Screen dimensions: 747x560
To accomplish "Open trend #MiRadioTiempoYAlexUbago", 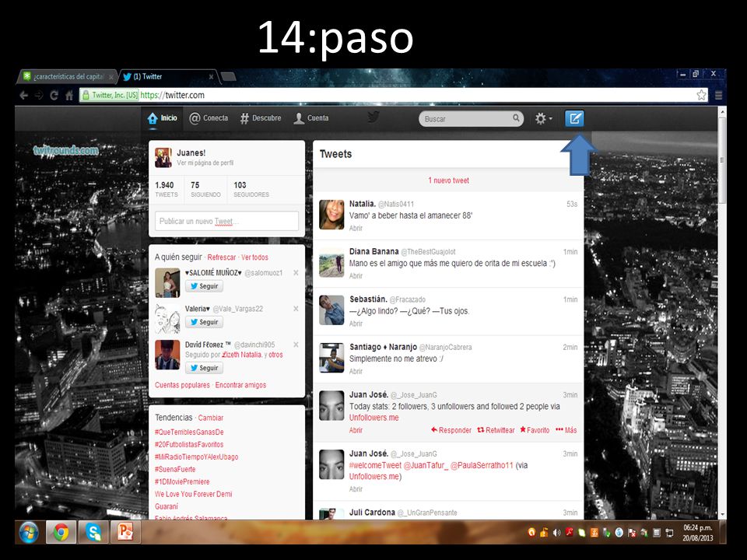I will tap(196, 457).
